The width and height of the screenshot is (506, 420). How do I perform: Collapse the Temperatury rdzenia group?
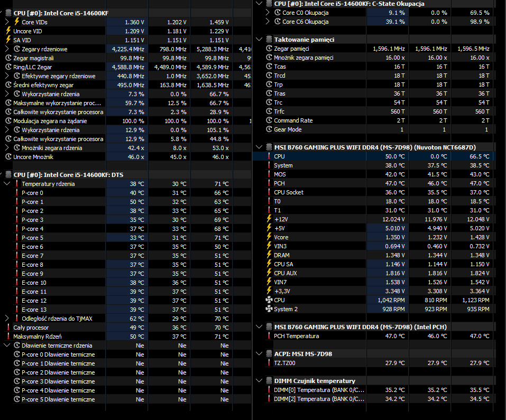[7, 184]
